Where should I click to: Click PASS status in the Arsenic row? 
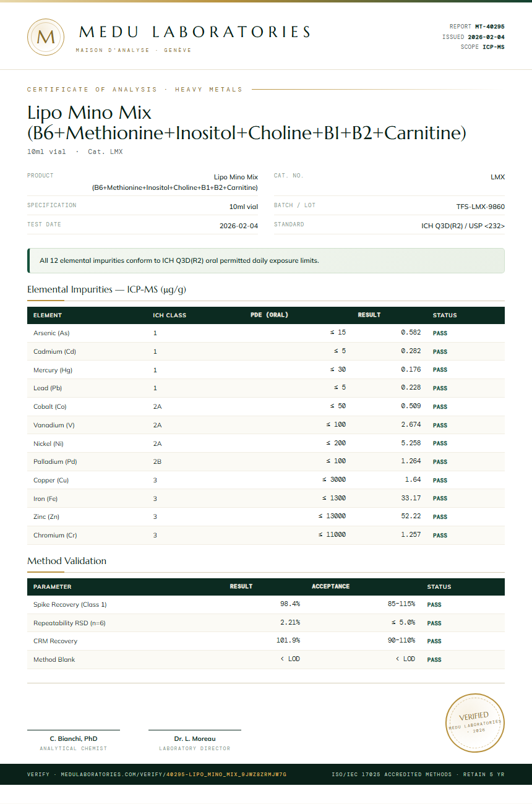[x=440, y=333]
